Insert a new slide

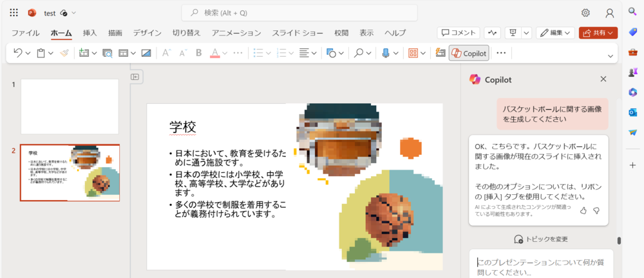click(84, 53)
